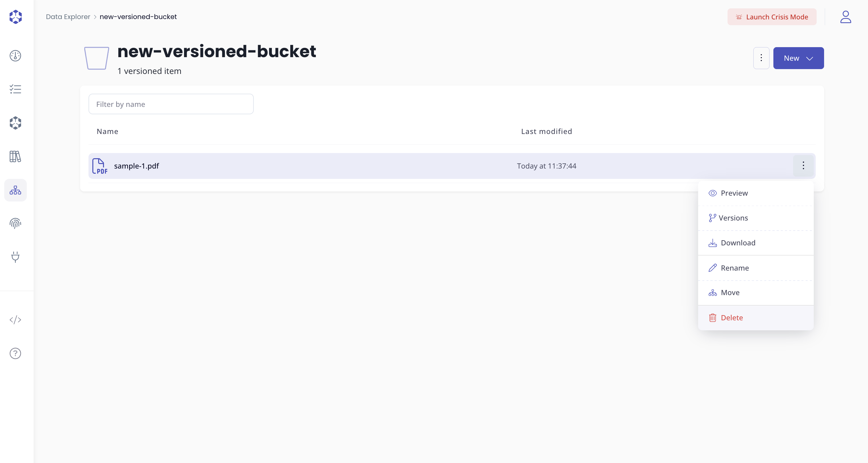
Task: Focus the Filter by name field
Action: click(171, 104)
